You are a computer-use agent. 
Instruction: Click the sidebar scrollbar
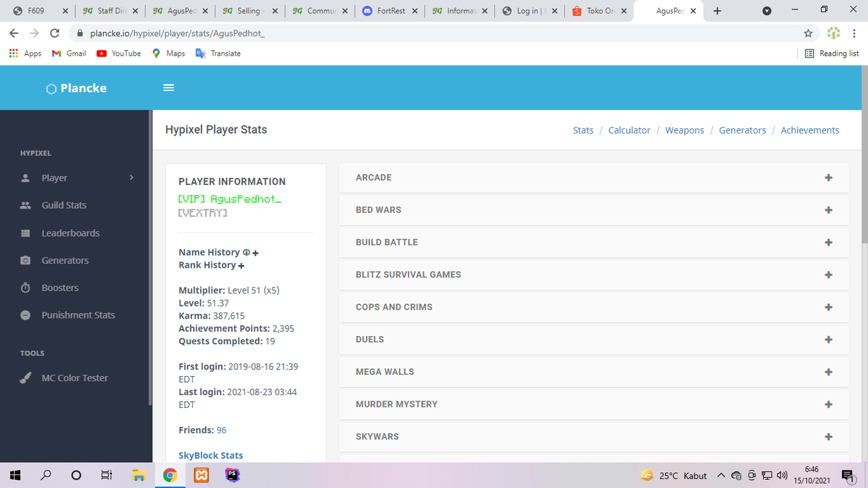[x=150, y=258]
